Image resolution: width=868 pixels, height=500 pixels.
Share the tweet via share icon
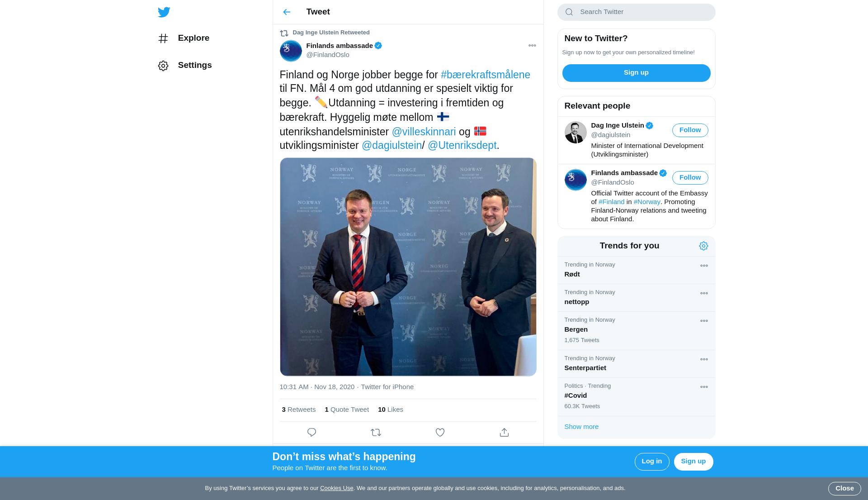point(504,433)
